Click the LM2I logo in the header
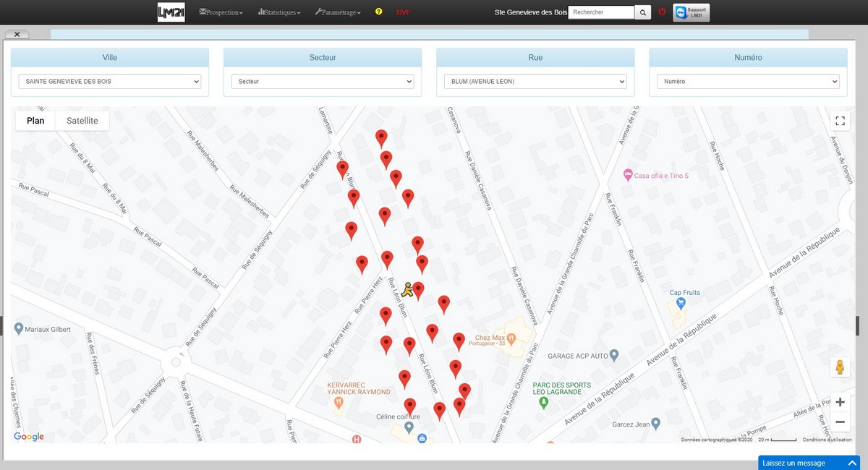This screenshot has width=868, height=470. pyautogui.click(x=171, y=12)
